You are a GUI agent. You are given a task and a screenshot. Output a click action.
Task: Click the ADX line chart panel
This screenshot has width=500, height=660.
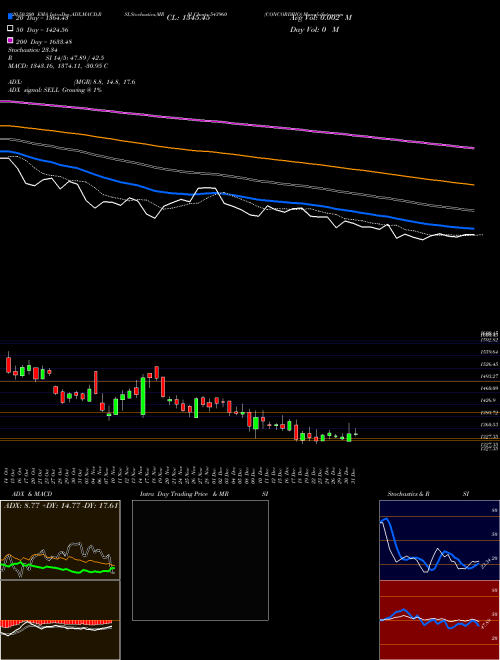tap(60, 540)
